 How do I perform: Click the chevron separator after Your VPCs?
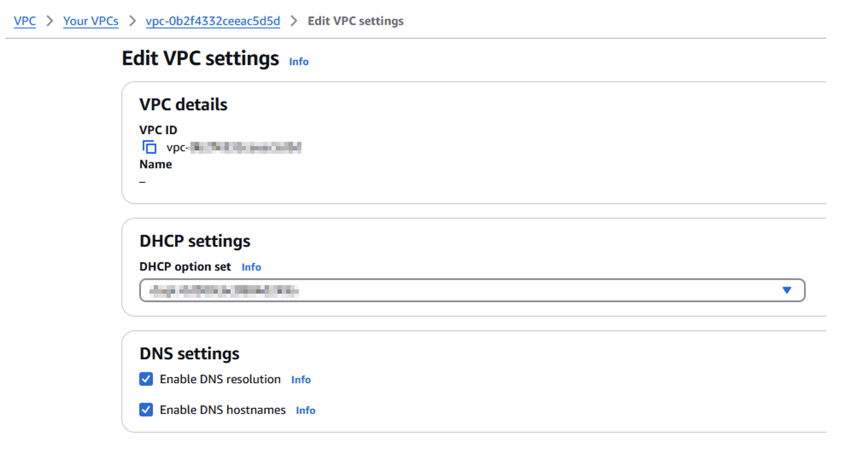click(x=132, y=21)
